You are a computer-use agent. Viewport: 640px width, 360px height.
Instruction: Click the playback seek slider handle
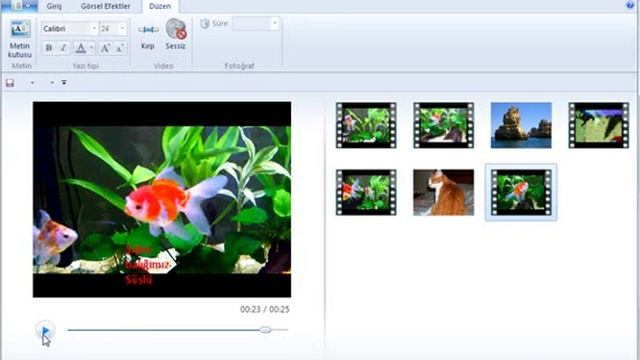click(265, 330)
